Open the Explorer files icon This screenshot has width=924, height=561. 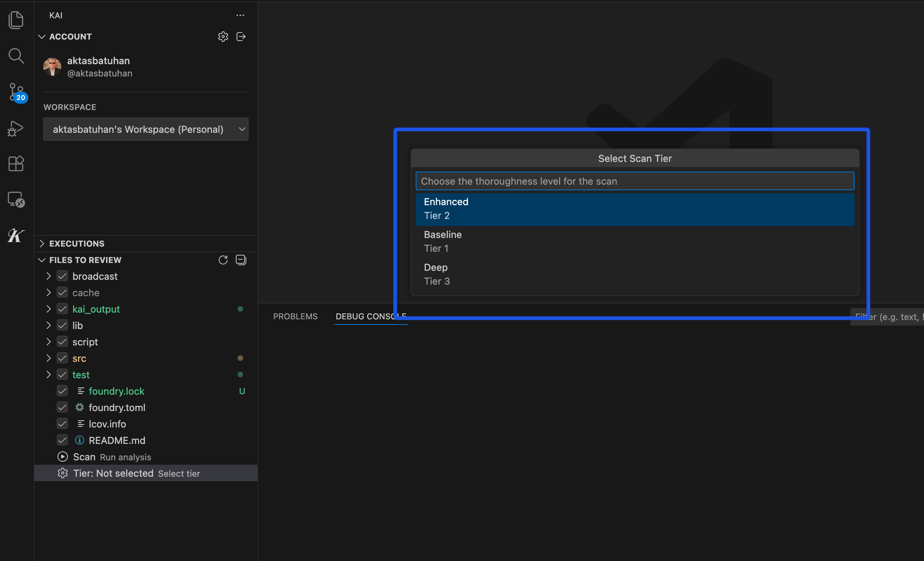[16, 20]
